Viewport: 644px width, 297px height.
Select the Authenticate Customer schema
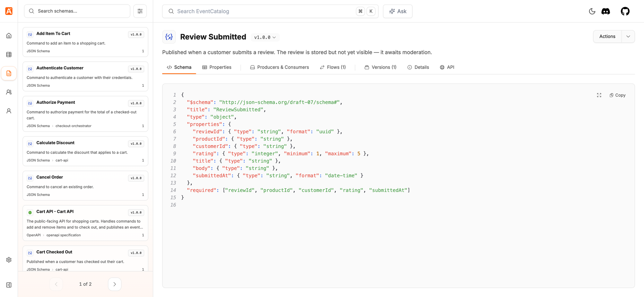click(x=85, y=76)
